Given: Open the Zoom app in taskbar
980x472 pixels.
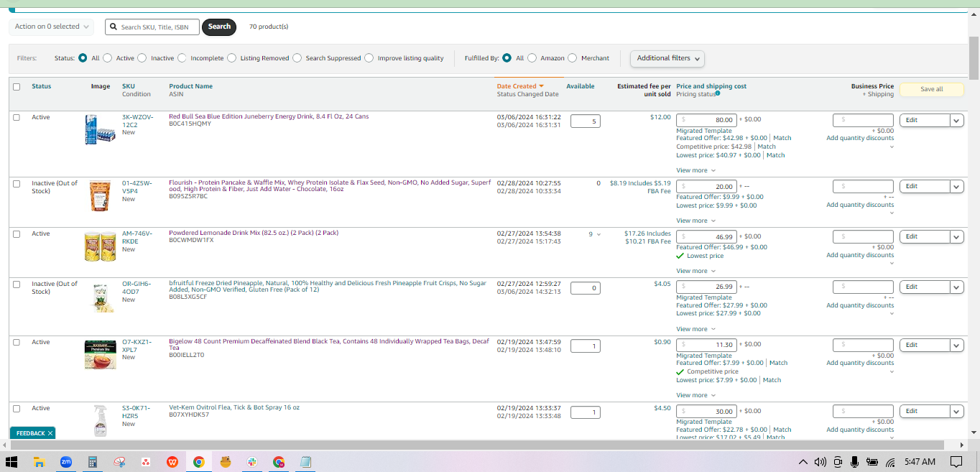Looking at the screenshot, I should click(x=65, y=462).
